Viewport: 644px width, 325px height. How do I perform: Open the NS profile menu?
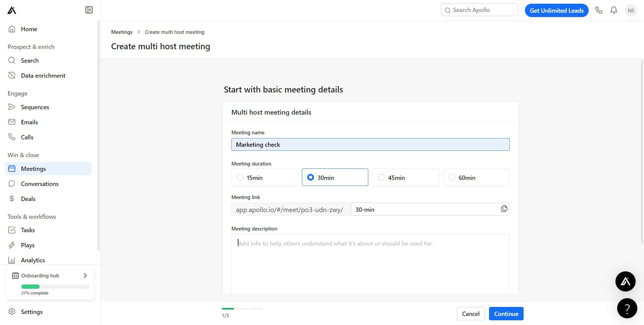(631, 10)
